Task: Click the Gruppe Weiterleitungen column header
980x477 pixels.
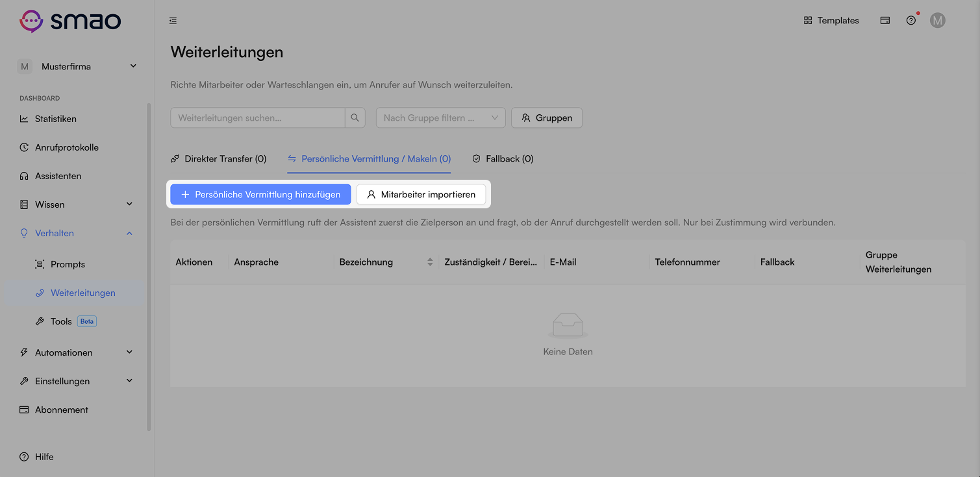Action: (898, 262)
